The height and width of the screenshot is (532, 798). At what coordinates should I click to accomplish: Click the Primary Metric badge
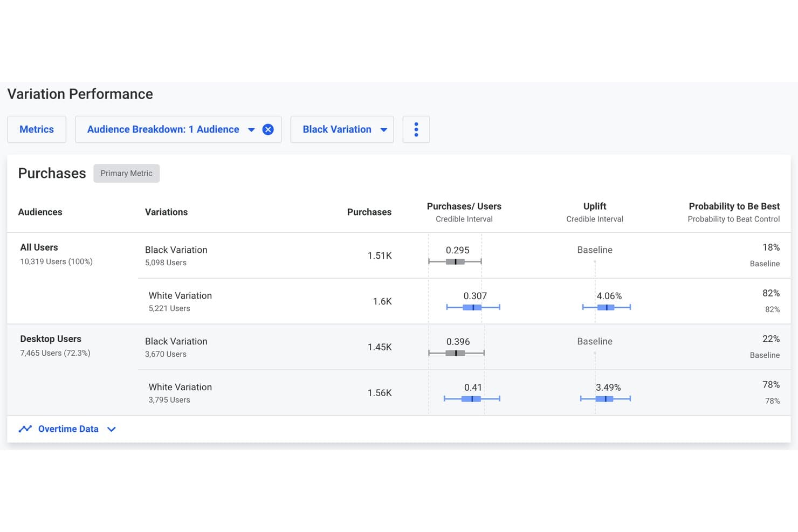[x=127, y=174]
